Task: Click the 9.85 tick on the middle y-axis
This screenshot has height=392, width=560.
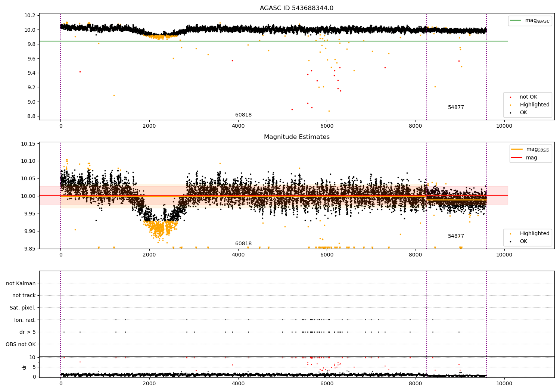Action: click(29, 249)
